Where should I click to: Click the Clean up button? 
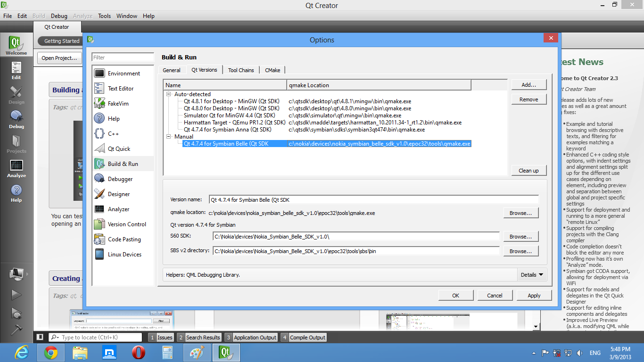click(x=528, y=171)
